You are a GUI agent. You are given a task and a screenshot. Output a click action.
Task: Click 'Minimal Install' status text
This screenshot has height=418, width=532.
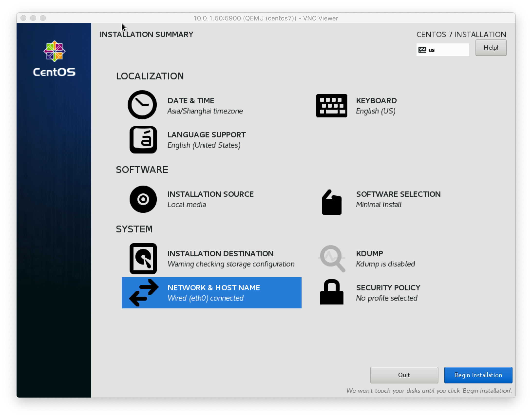379,205
